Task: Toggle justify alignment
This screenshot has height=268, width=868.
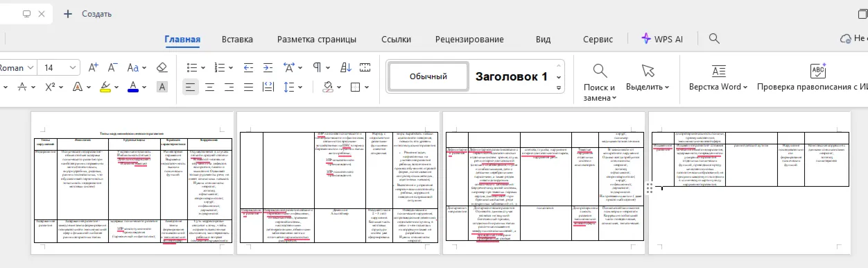Action: pos(248,87)
